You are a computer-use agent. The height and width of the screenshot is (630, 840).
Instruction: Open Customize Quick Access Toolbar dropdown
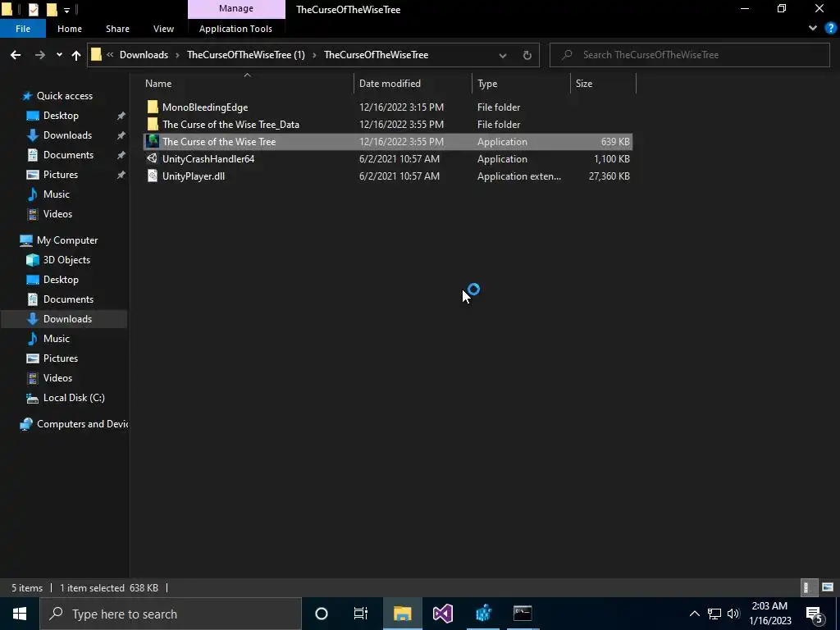(x=66, y=10)
